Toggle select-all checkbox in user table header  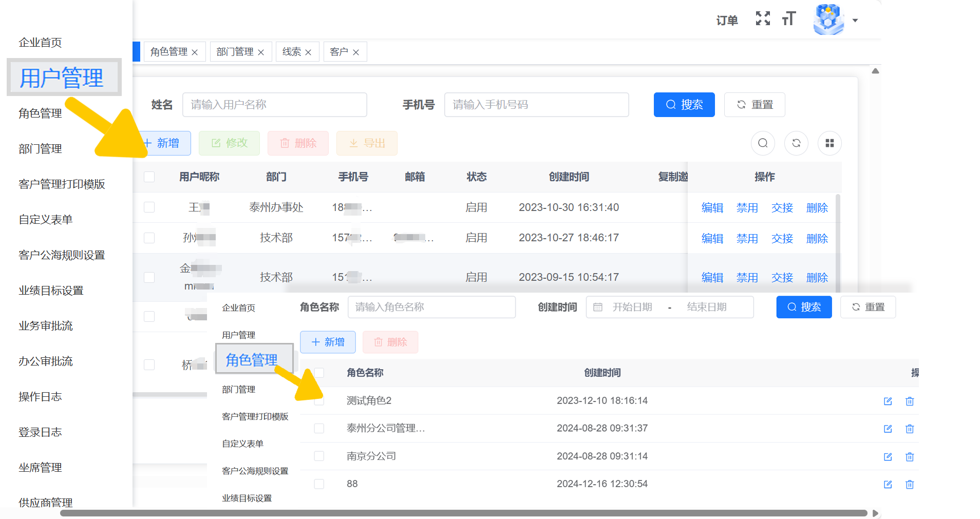[x=149, y=177]
